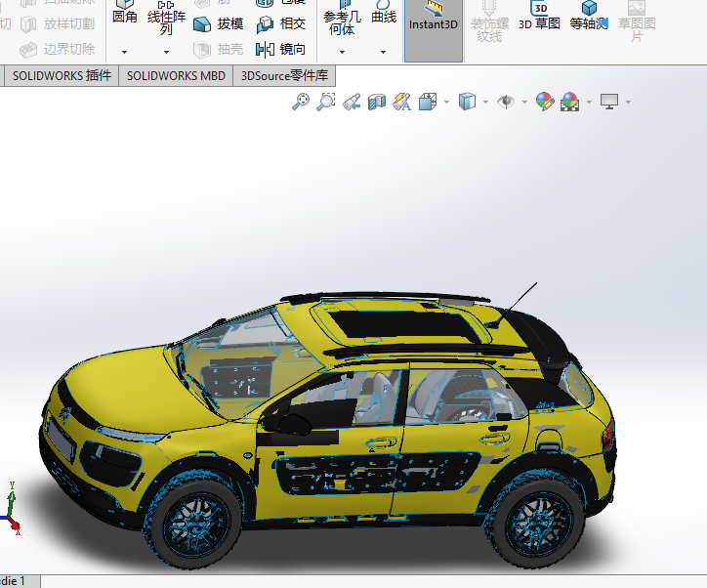
Task: Open the SOLIDWORKS MBD tab
Action: 176,75
